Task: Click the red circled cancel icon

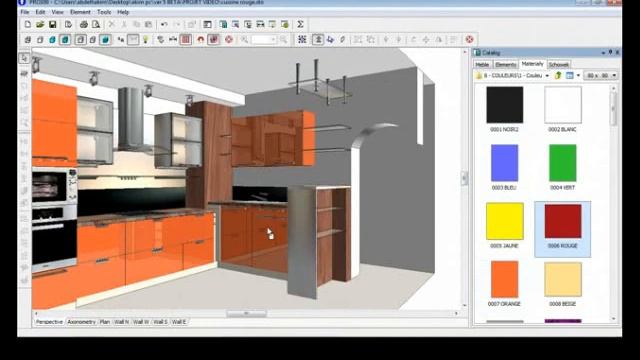Action: tap(469, 40)
